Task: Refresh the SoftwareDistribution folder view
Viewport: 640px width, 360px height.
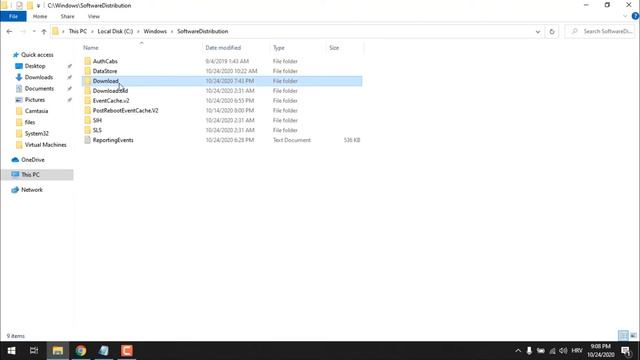Action: pyautogui.click(x=552, y=31)
